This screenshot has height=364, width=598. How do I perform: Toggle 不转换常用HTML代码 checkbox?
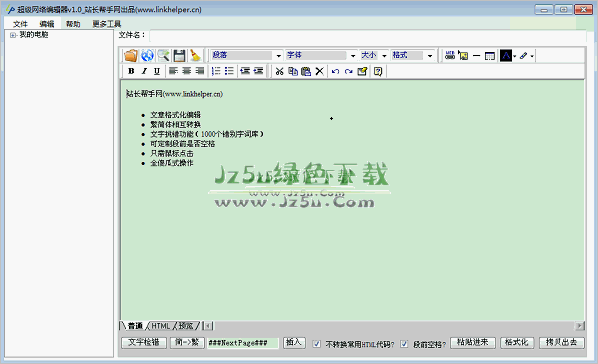(x=317, y=344)
